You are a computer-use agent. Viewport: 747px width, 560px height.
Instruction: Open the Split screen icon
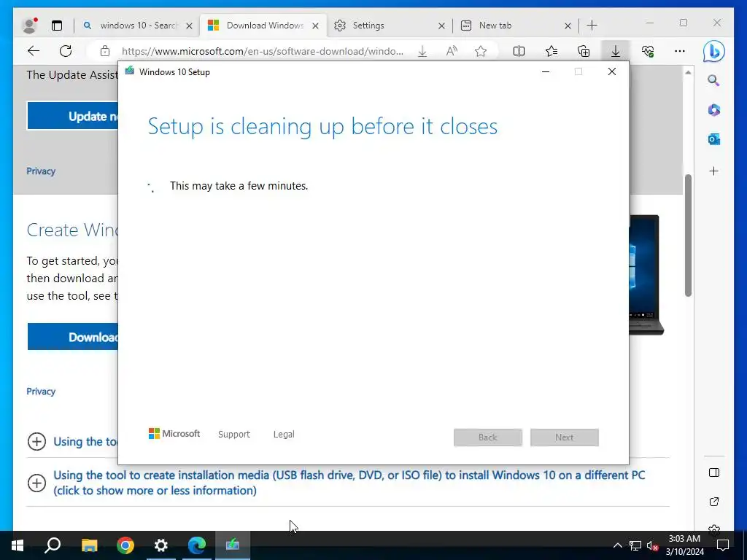(x=519, y=51)
